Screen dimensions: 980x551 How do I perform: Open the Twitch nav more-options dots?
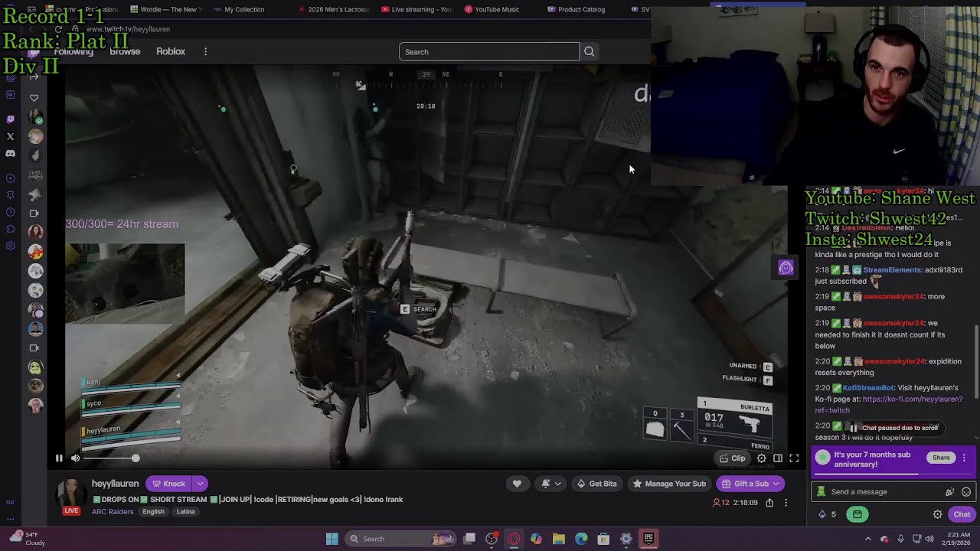205,51
